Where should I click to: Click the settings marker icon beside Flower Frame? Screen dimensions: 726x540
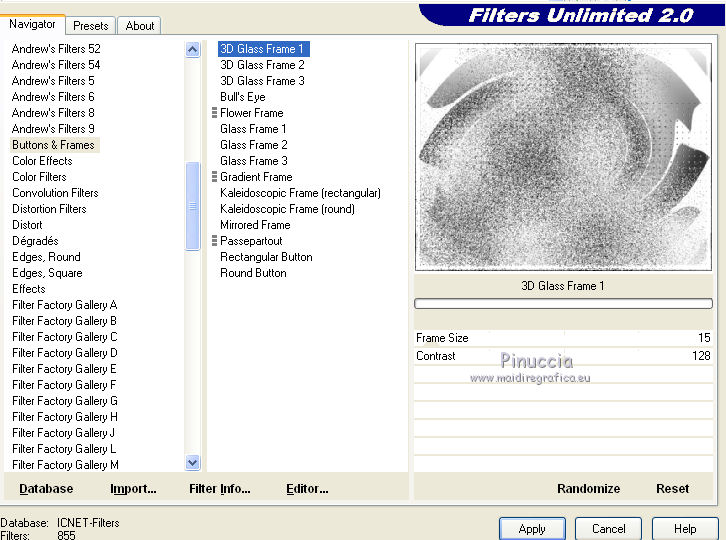click(214, 113)
